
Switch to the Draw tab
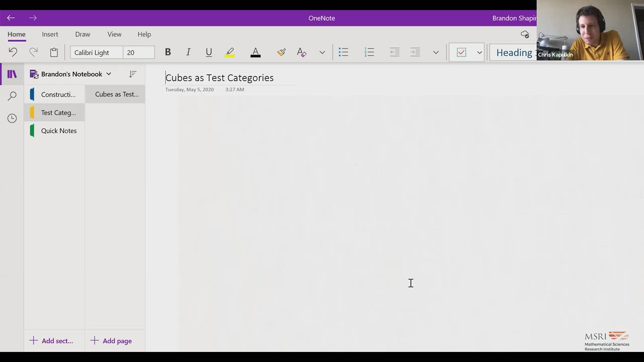click(x=83, y=34)
